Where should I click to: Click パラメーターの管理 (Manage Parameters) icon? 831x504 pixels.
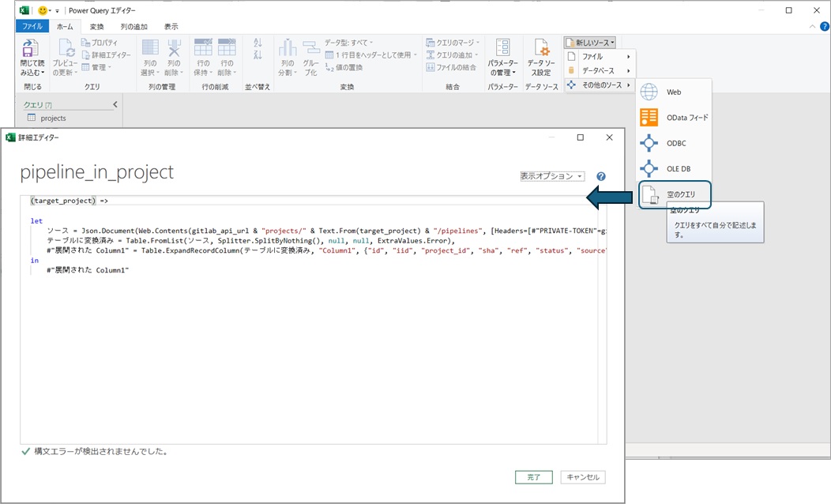pyautogui.click(x=502, y=57)
